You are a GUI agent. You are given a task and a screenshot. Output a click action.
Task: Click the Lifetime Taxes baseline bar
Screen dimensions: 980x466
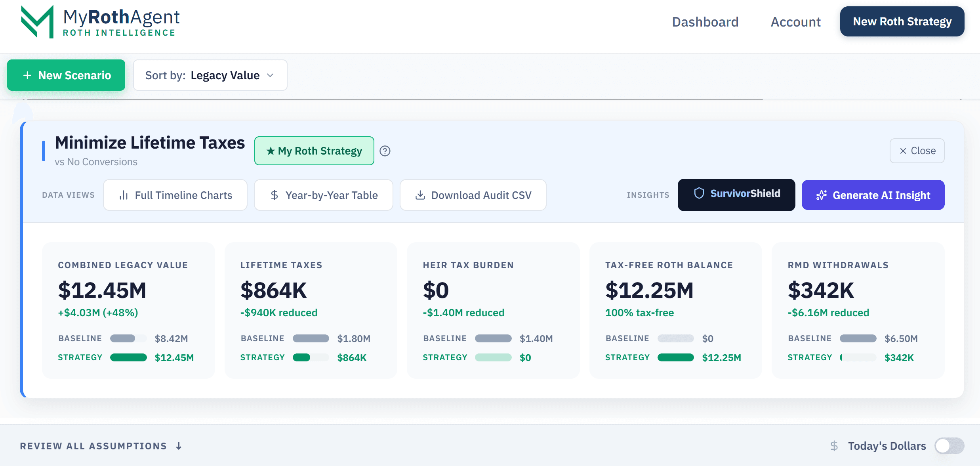point(311,338)
